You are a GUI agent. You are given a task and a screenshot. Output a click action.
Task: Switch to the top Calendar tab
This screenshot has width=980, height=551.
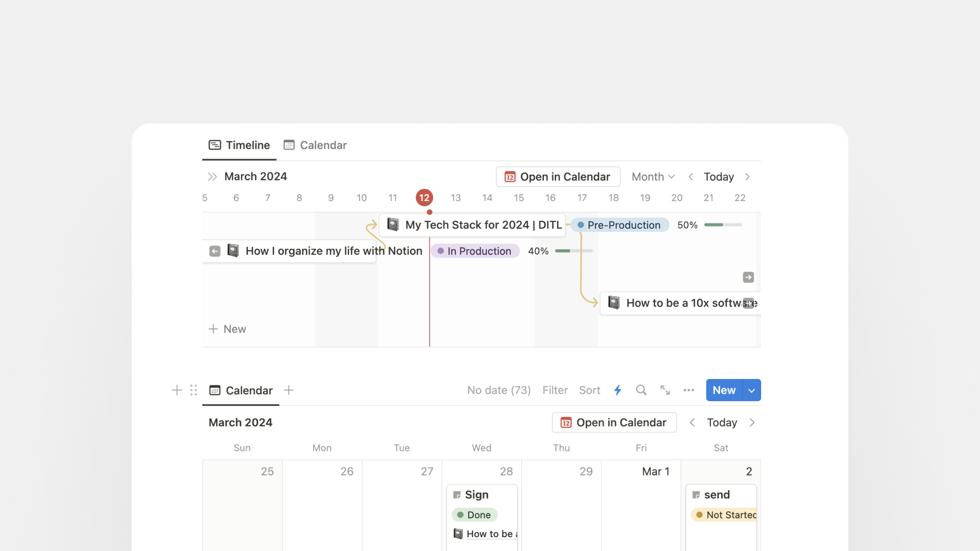click(x=315, y=145)
